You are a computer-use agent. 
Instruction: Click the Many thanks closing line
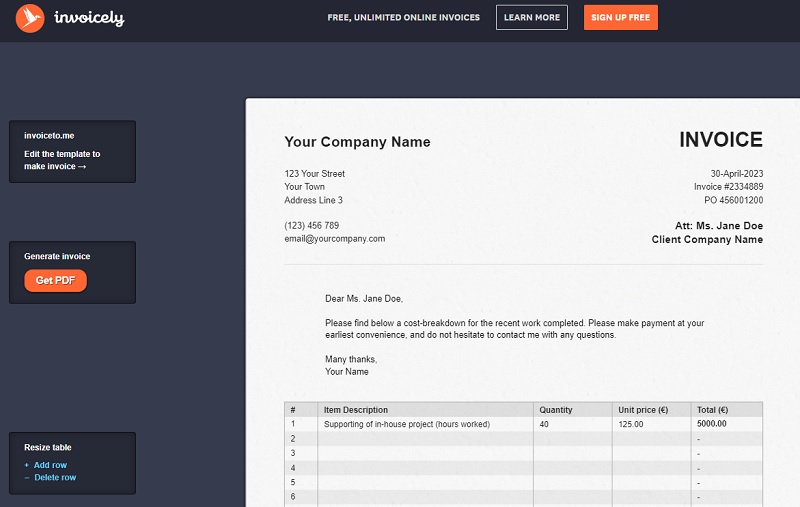pyautogui.click(x=351, y=360)
